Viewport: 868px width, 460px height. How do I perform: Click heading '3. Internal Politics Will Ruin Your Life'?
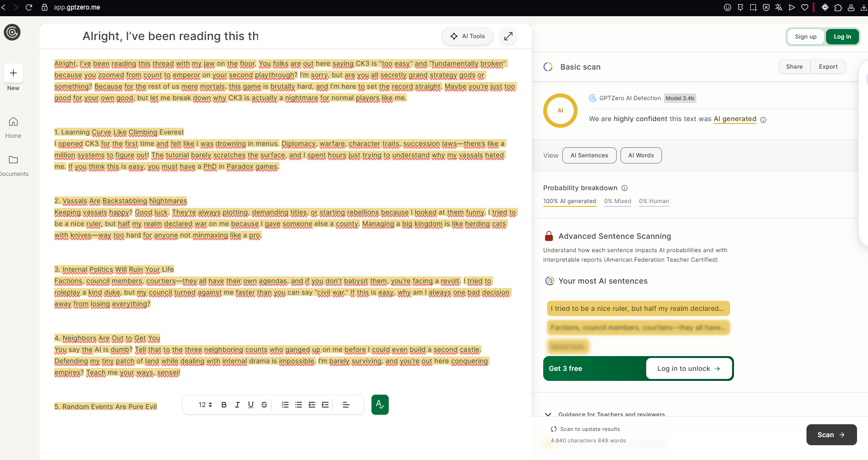114,269
